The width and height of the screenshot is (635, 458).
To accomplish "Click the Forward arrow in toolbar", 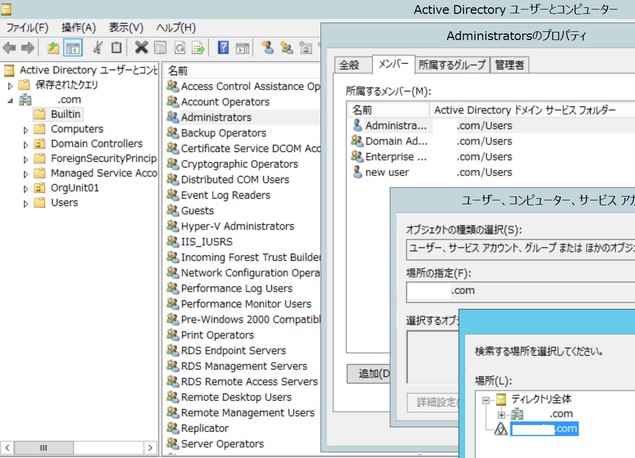I will click(x=28, y=48).
